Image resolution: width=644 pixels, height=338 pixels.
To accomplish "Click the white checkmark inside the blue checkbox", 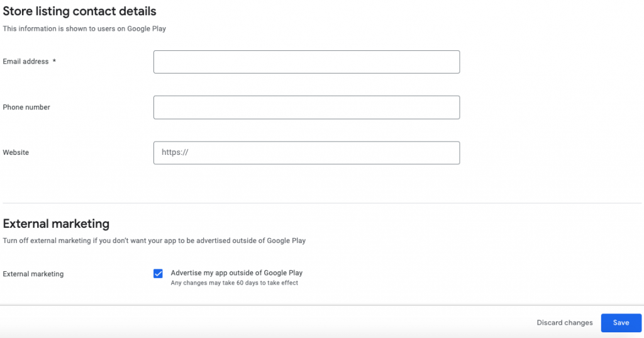I will [158, 273].
